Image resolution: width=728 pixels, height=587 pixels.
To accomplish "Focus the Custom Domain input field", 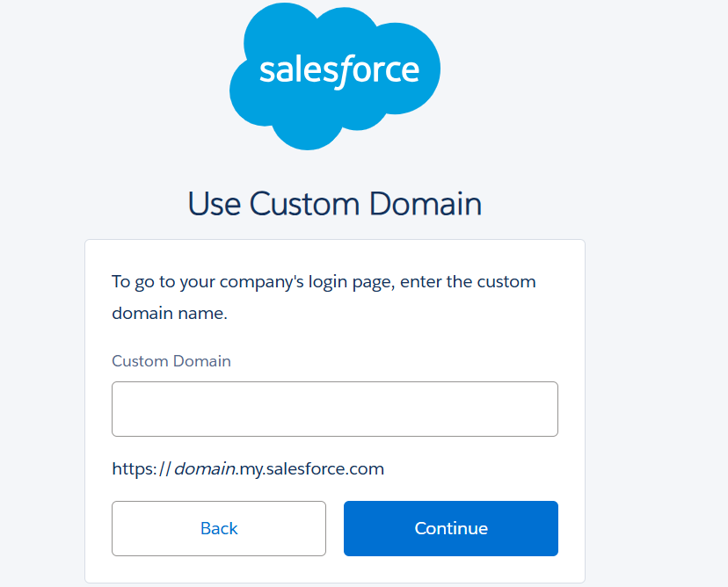I will click(x=335, y=409).
